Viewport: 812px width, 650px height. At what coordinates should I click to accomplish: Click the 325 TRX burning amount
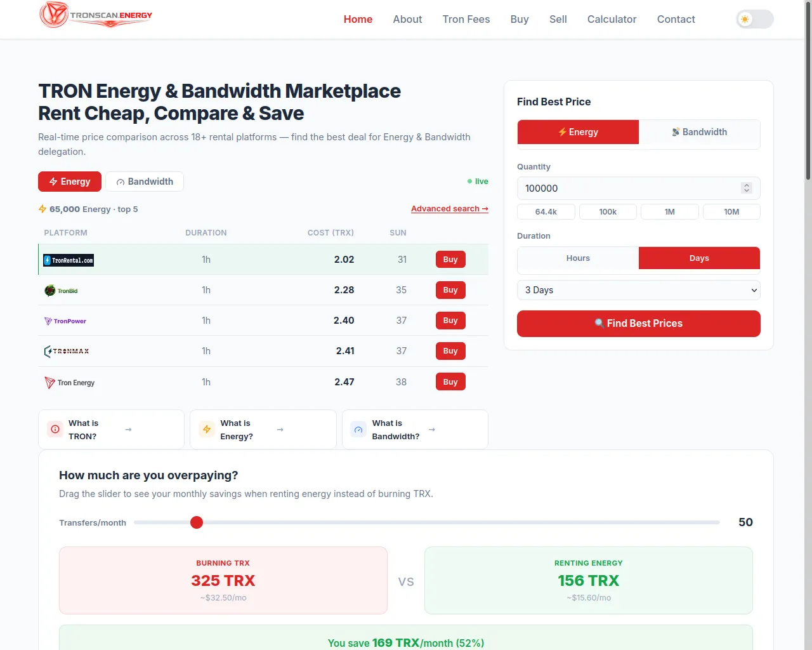tap(223, 581)
